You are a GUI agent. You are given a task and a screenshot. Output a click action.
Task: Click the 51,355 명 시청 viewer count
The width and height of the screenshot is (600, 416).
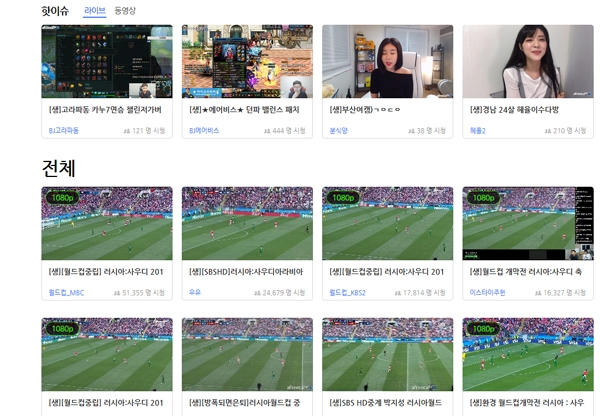[143, 293]
